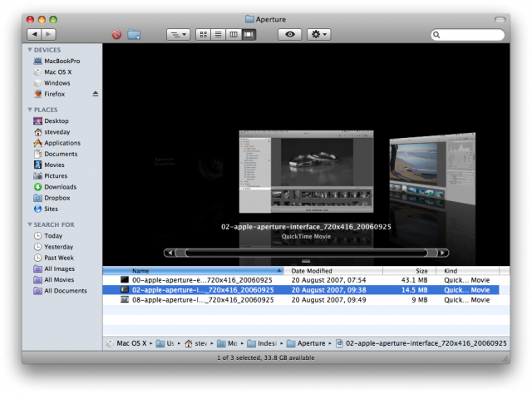Collapse the DEVICES sidebar section
The width and height of the screenshot is (532, 394).
click(30, 50)
